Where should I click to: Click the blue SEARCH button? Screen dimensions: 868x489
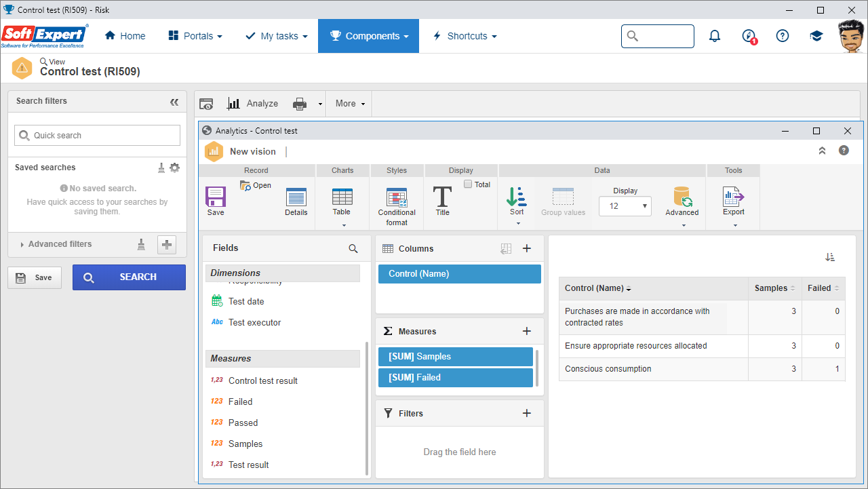coord(129,277)
